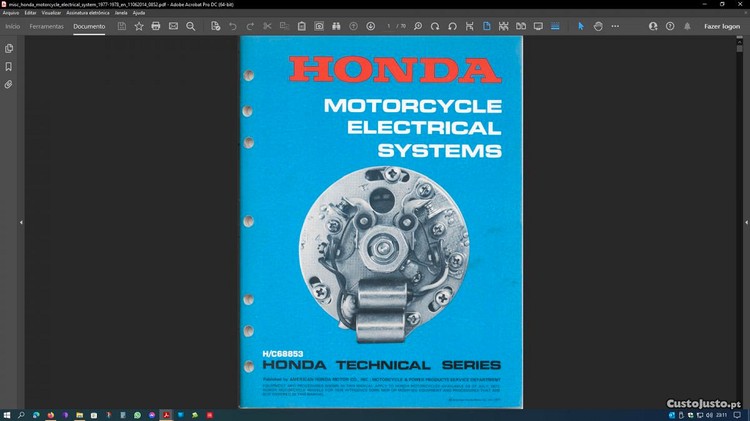This screenshot has height=421, width=750.
Task: Choose the arrow selection tool
Action: (x=581, y=26)
